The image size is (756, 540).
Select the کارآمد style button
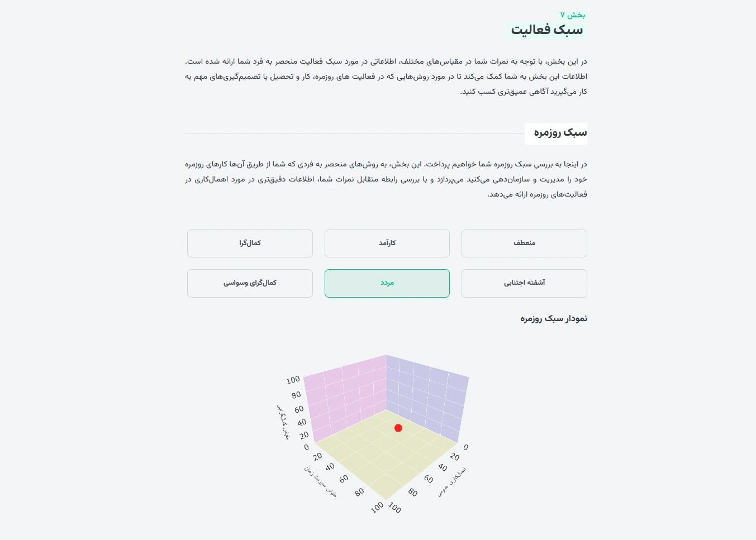coord(387,243)
